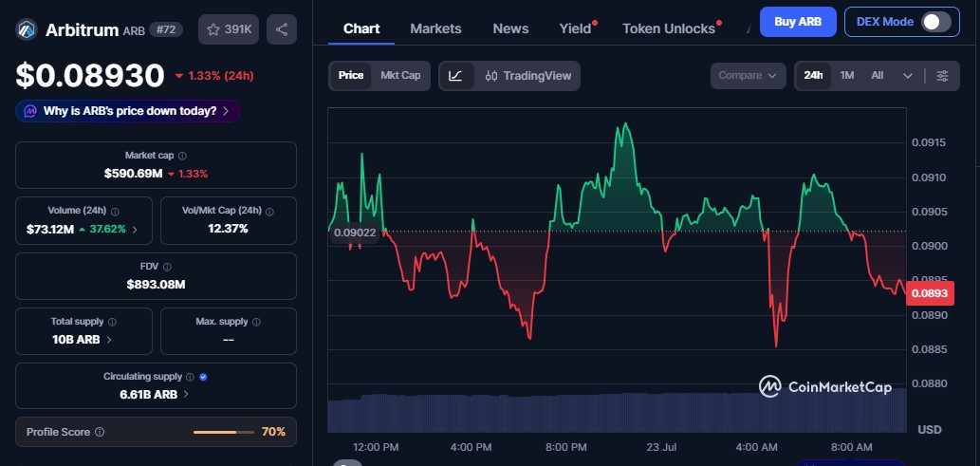This screenshot has width=980, height=466.
Task: Open Why is ARB's price down today
Action: 128,111
